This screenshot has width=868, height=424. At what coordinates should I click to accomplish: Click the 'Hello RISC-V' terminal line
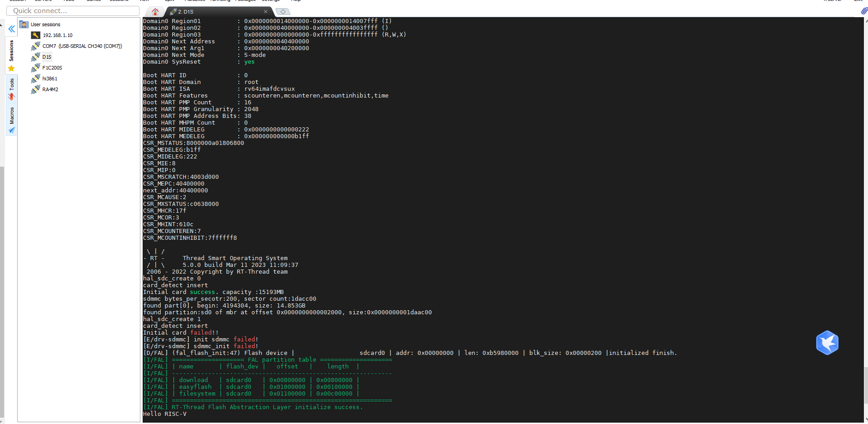[165, 414]
